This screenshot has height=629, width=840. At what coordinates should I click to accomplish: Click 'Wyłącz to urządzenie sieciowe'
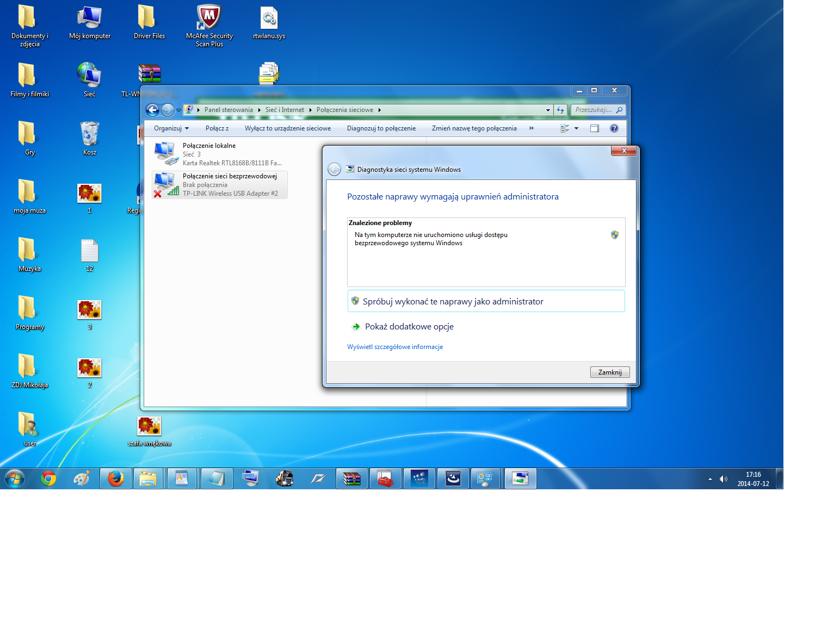coord(288,128)
